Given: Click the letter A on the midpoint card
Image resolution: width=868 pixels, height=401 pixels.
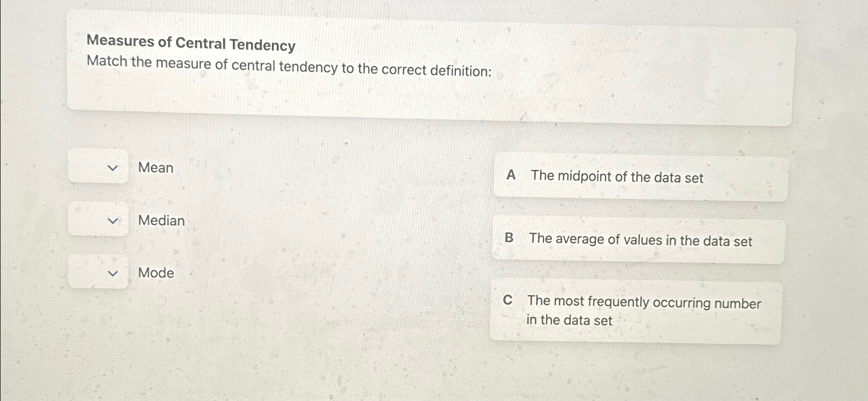Looking at the screenshot, I should tap(510, 176).
